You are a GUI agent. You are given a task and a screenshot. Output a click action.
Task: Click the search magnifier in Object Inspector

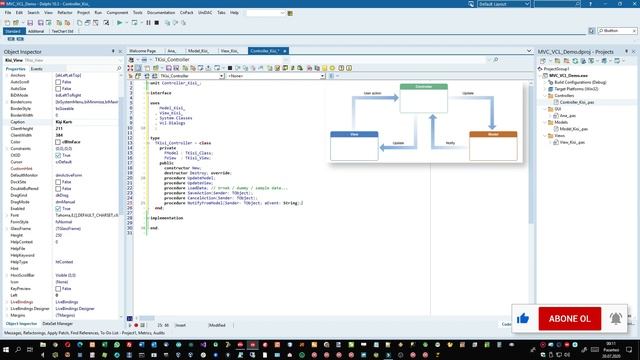119,69
